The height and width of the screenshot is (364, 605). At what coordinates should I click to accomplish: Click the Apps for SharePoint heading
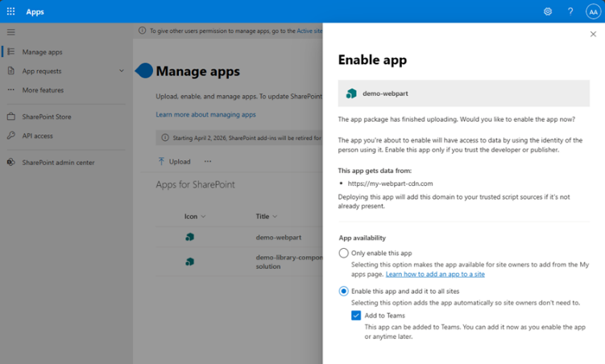(x=195, y=184)
